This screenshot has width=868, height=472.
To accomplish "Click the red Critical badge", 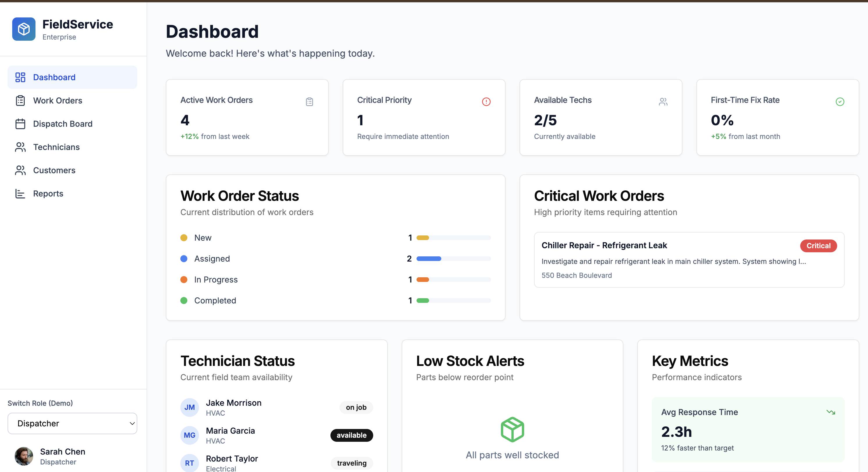I will click(818, 246).
